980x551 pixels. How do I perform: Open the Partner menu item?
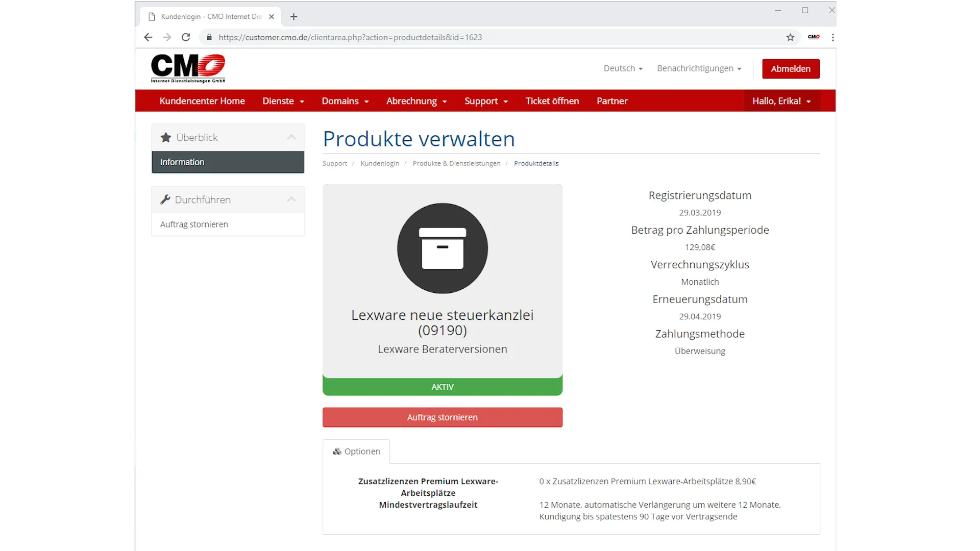click(x=612, y=101)
